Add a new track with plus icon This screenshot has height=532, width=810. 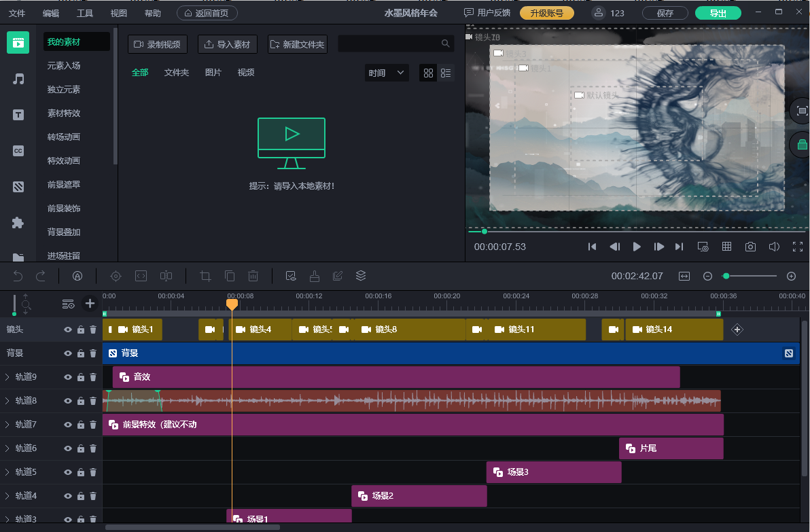(90, 303)
